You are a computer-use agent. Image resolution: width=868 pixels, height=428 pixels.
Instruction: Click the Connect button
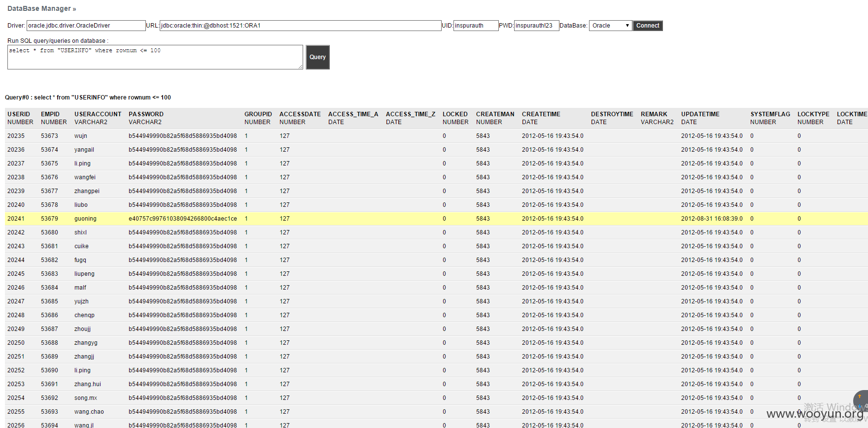[x=648, y=26]
